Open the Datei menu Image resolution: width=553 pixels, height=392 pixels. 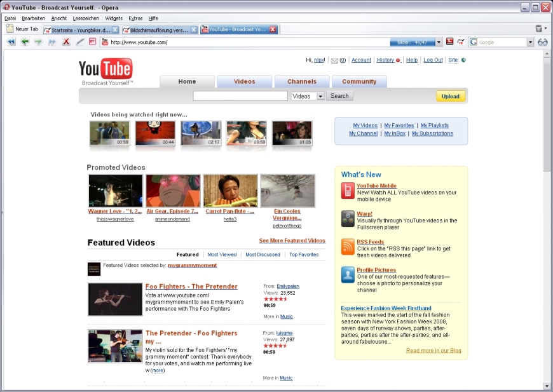pos(10,18)
